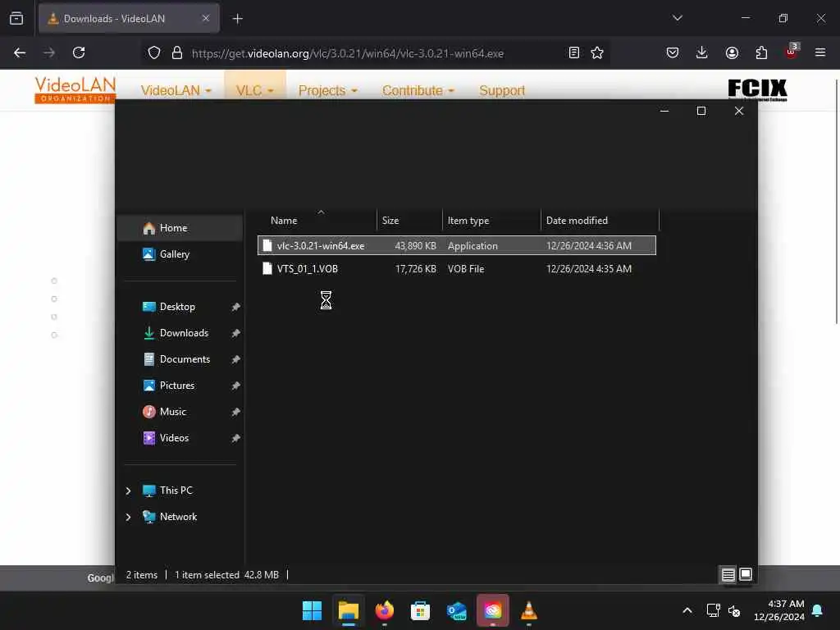Open the Support page link
The width and height of the screenshot is (840, 630).
pos(502,90)
